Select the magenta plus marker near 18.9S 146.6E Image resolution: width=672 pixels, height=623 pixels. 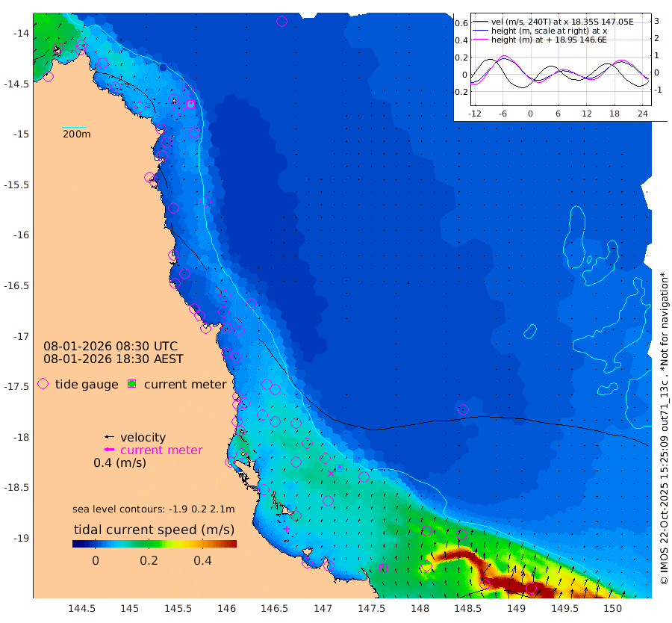pos(286,529)
